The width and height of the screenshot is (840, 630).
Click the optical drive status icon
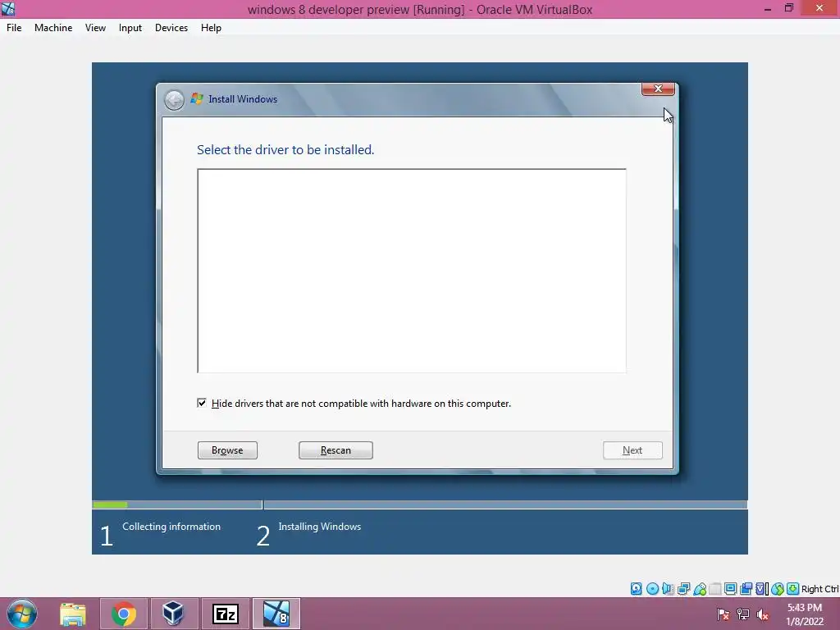[652, 589]
